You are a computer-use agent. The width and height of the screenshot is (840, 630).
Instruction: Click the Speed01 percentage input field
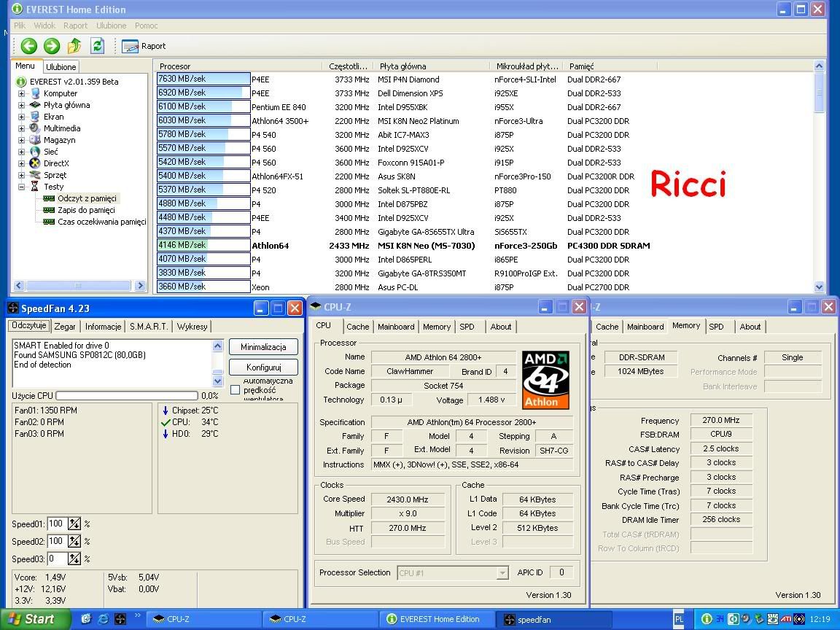pyautogui.click(x=58, y=524)
